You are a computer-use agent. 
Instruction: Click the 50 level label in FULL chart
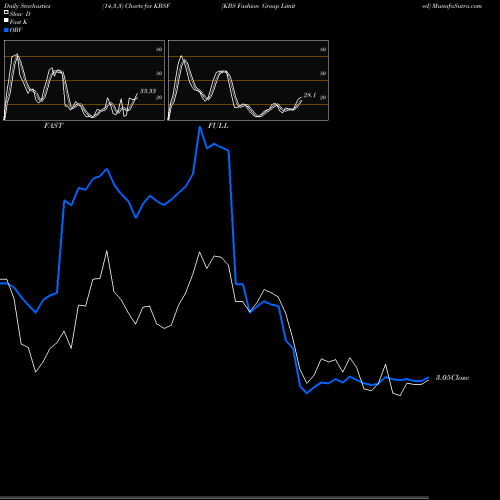[x=323, y=73]
